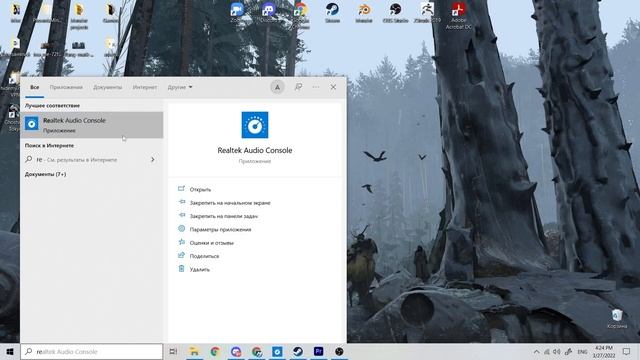Click the Realtek icon in best match result
This screenshot has height=360, width=640.
pos(31,123)
